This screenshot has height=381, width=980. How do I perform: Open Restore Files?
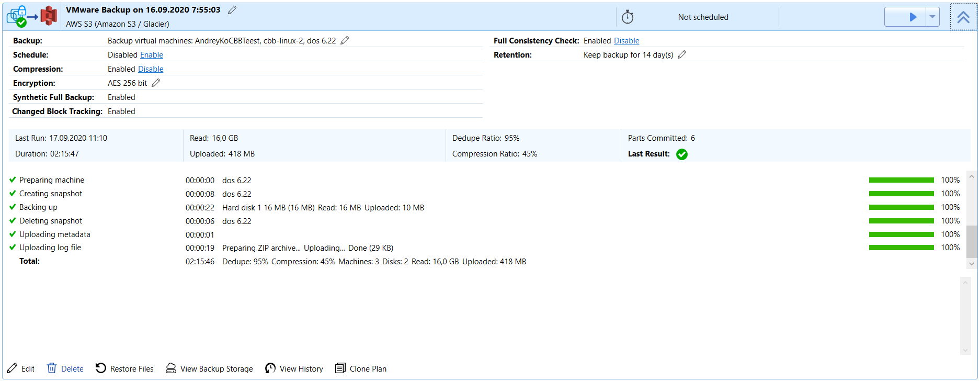(124, 368)
